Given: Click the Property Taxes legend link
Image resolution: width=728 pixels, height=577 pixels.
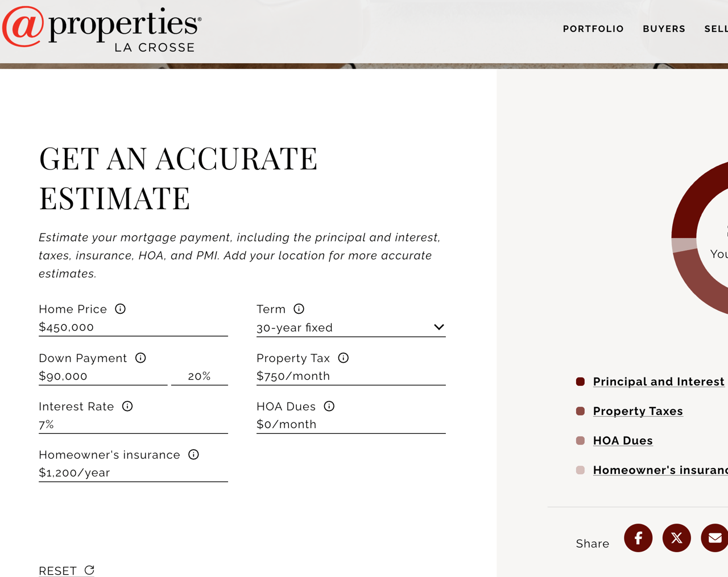Looking at the screenshot, I should click(x=638, y=411).
